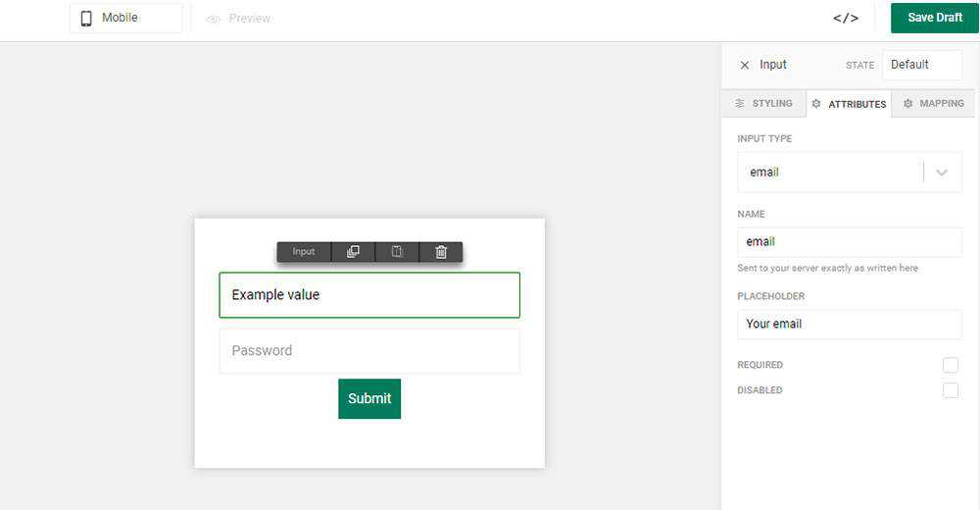The width and height of the screenshot is (980, 510).
Task: Switch to the Mapping tab
Action: pyautogui.click(x=933, y=104)
